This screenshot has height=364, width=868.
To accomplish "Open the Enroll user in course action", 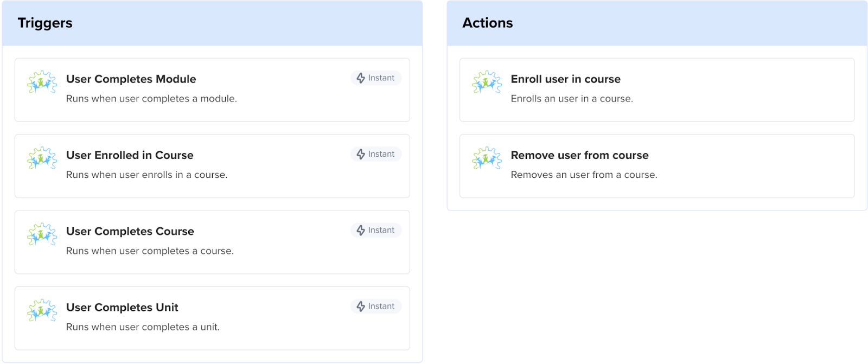I will pyautogui.click(x=565, y=79).
